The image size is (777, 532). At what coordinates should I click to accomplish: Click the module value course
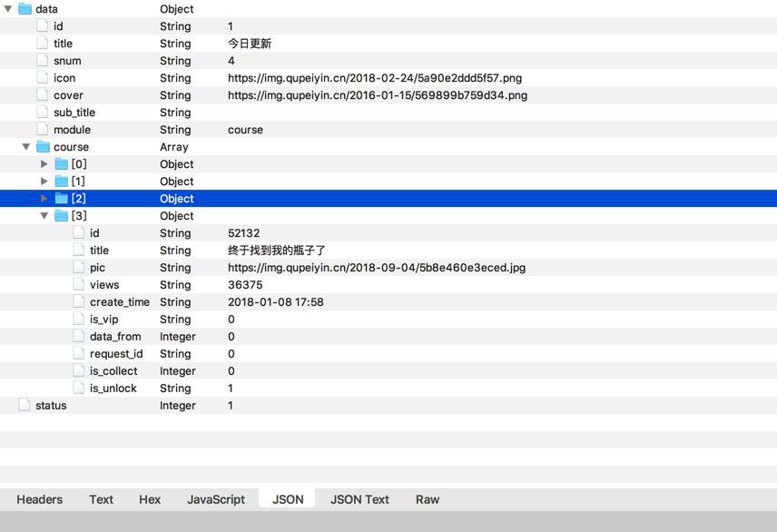point(245,130)
